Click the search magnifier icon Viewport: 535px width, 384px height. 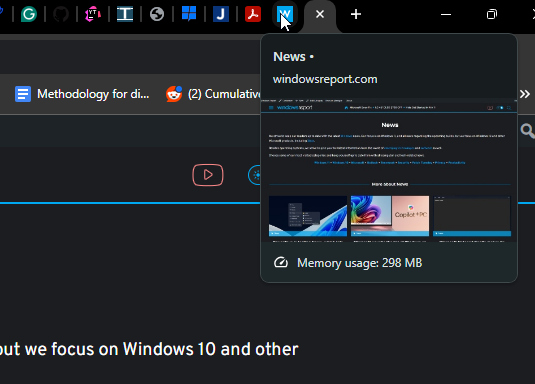(x=527, y=131)
